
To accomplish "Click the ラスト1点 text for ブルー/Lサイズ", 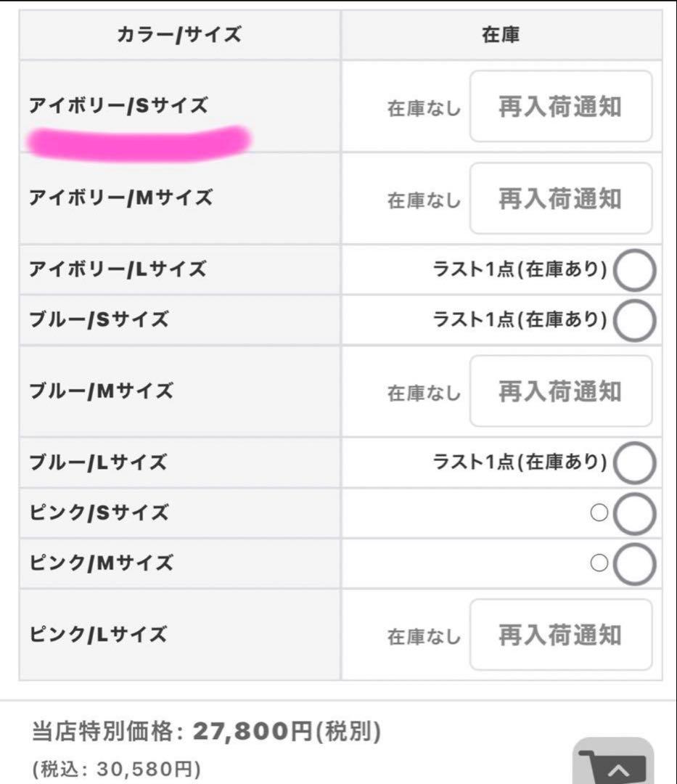I will tap(520, 462).
